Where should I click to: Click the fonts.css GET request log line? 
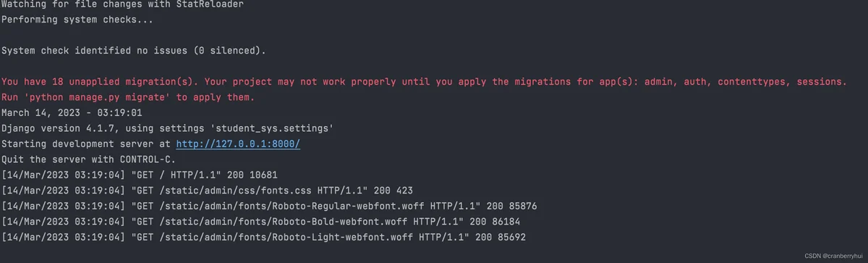(x=207, y=191)
